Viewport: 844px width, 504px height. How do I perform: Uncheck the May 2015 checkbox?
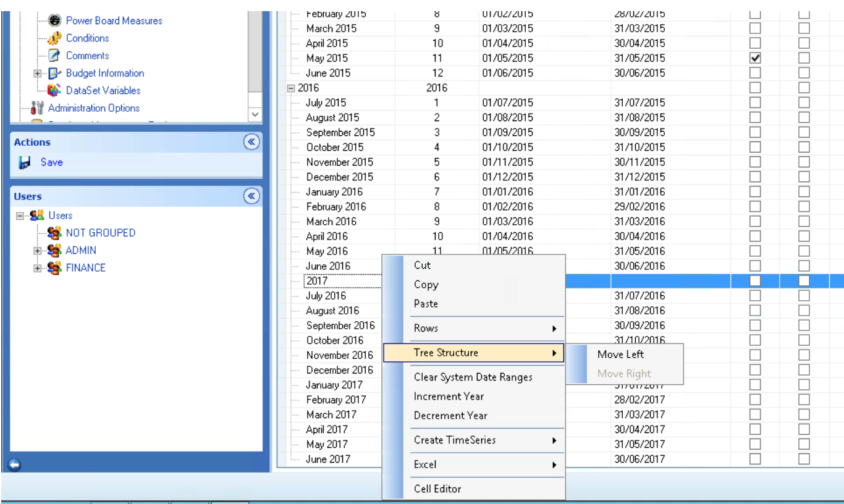point(754,58)
